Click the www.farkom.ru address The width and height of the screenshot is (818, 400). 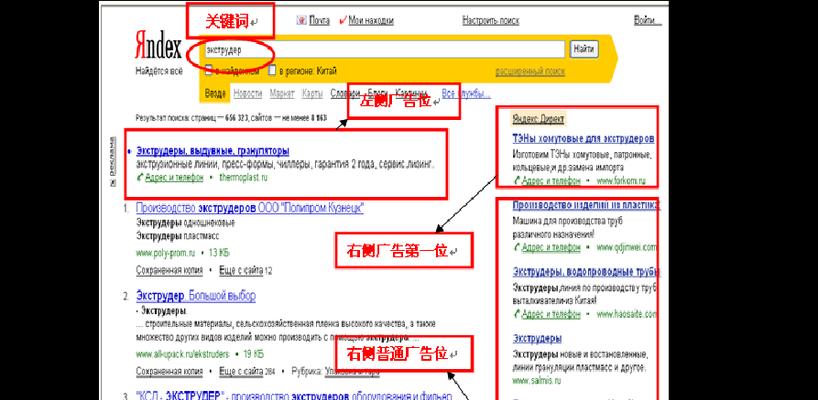point(621,181)
